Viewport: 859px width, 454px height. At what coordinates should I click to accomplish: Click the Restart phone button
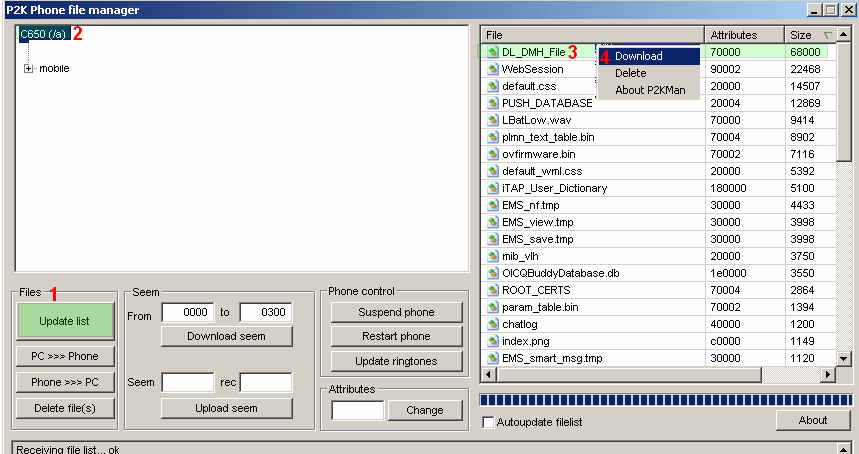click(397, 336)
